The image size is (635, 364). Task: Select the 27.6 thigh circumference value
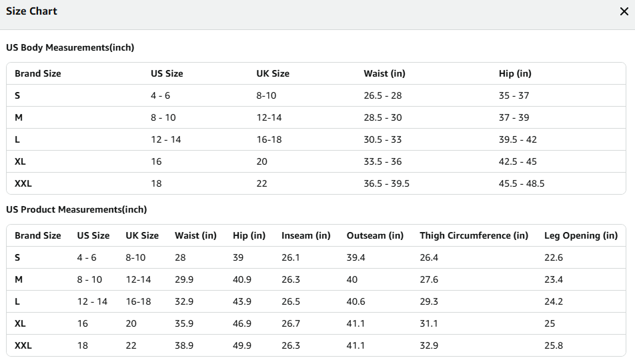pyautogui.click(x=429, y=279)
